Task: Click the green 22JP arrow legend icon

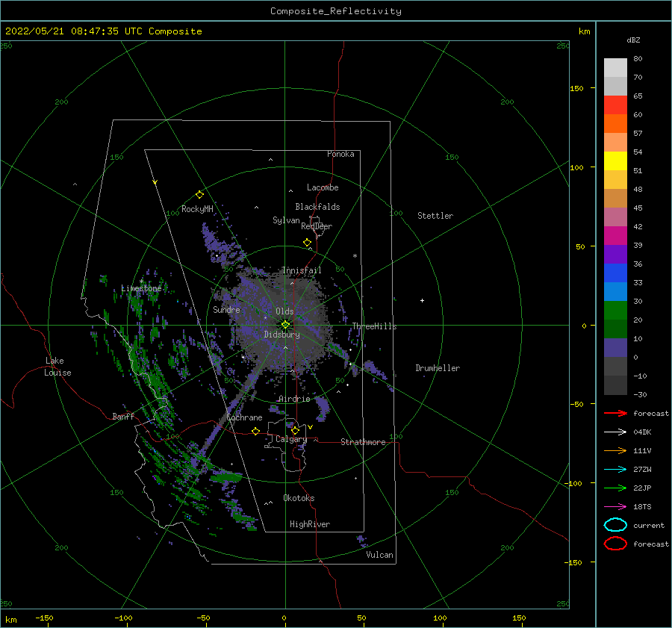Action: [x=615, y=488]
